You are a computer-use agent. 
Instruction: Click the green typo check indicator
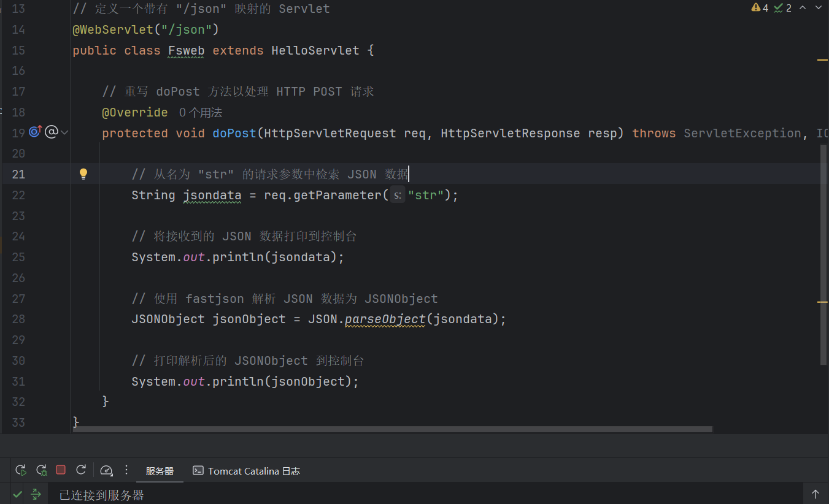[782, 8]
